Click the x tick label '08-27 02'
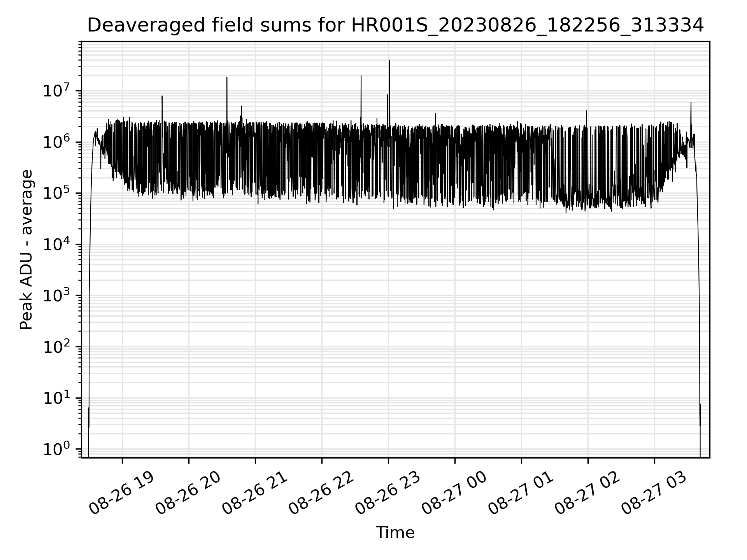This screenshot has width=747, height=560. click(587, 493)
